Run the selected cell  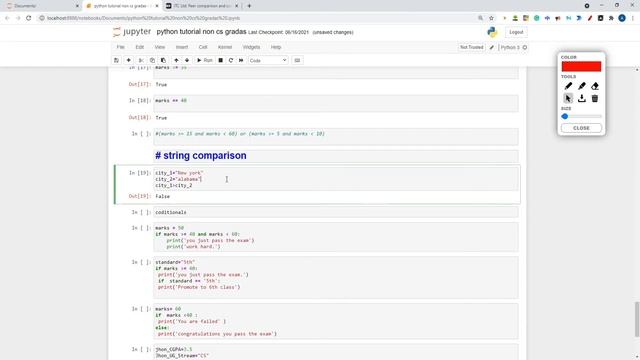pos(205,60)
